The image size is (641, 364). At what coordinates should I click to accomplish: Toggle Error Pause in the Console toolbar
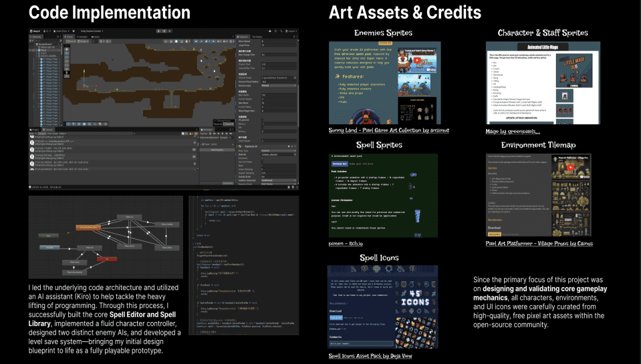tap(53, 134)
